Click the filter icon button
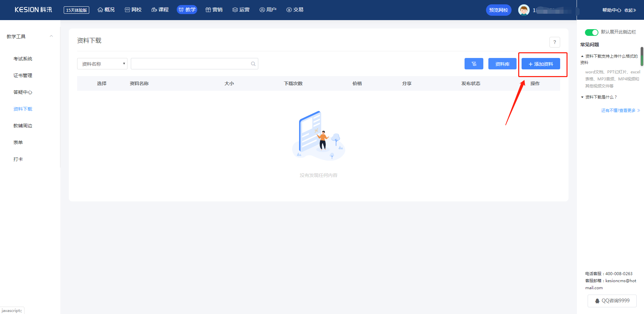Viewport: 644px width, 314px height. click(x=474, y=64)
